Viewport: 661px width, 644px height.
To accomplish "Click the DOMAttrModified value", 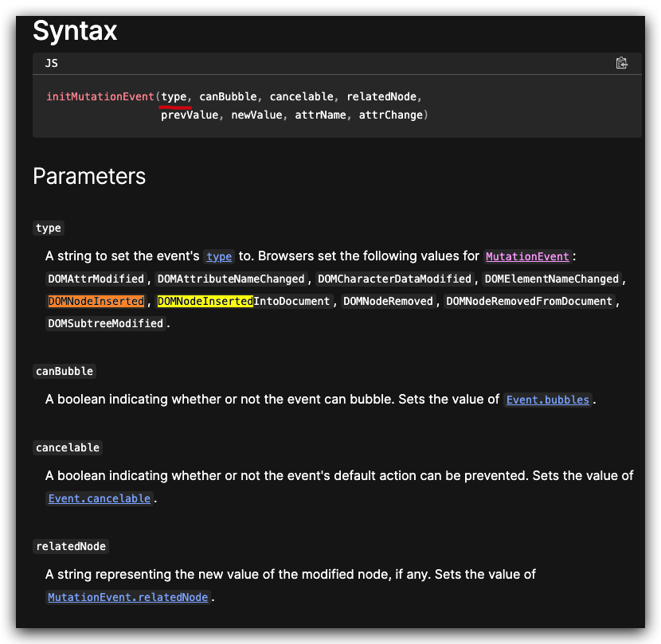I will (96, 279).
